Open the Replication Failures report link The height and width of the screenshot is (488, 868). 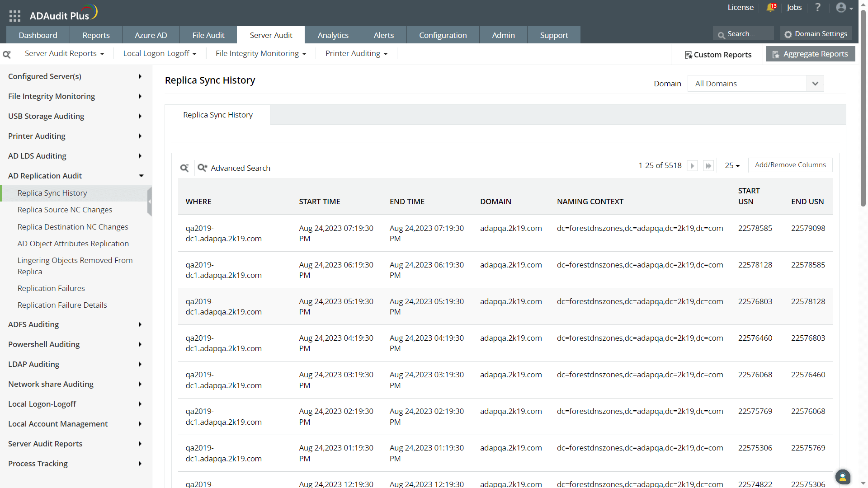[51, 288]
